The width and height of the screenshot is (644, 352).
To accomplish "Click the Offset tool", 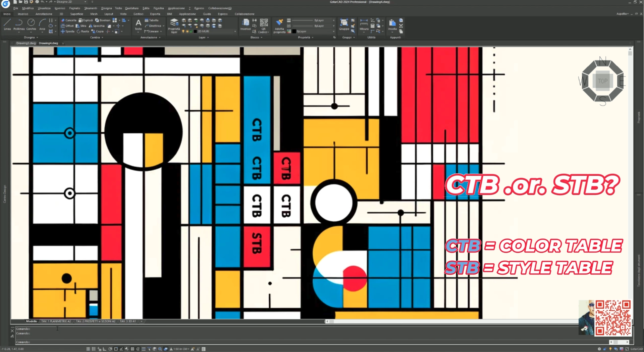I will 67,26.
